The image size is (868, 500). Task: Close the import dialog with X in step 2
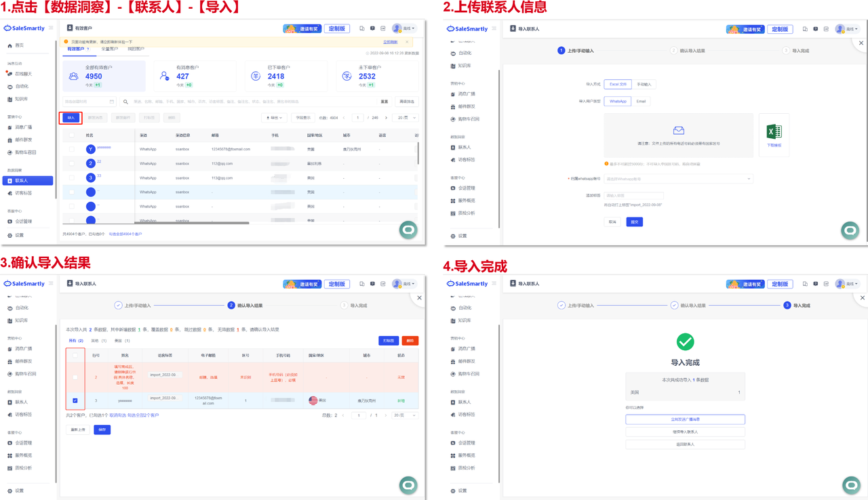861,43
